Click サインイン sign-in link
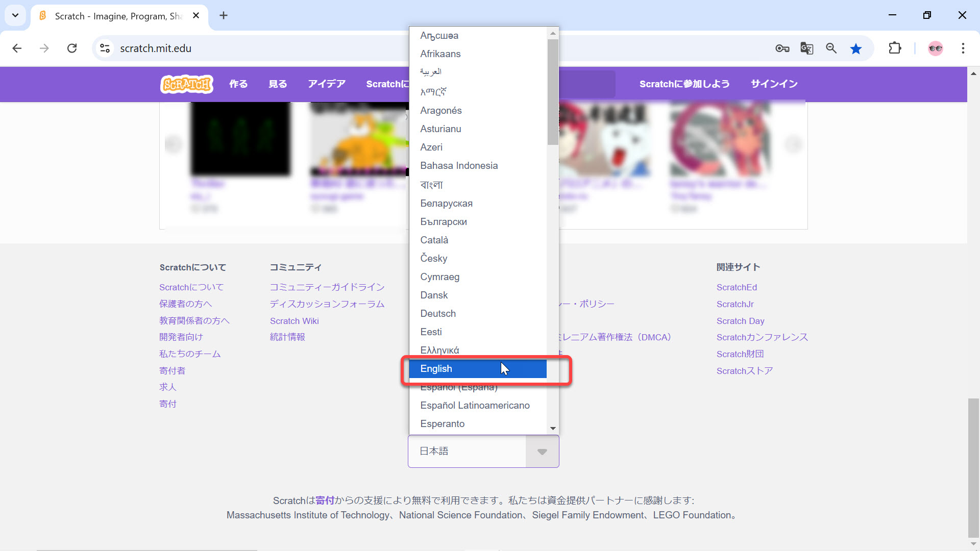 point(774,84)
